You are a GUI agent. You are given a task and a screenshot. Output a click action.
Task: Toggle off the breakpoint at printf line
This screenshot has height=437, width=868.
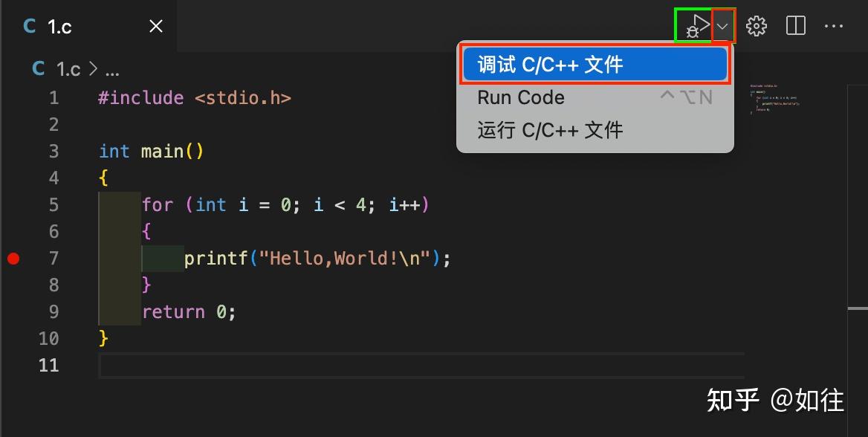point(13,259)
